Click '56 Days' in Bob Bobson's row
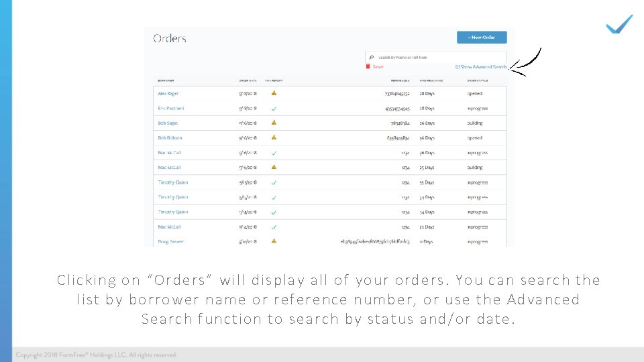Screen dimensions: 644x362 coord(427,138)
